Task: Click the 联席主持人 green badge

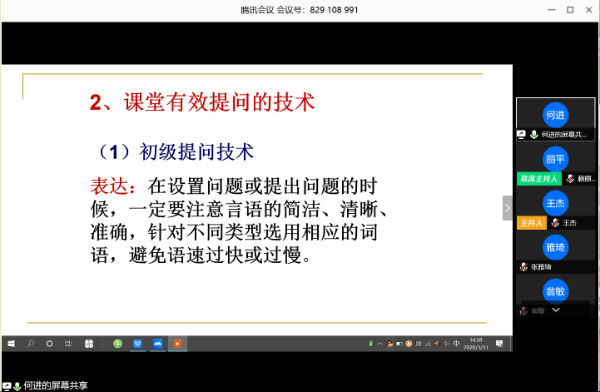Action: click(539, 178)
